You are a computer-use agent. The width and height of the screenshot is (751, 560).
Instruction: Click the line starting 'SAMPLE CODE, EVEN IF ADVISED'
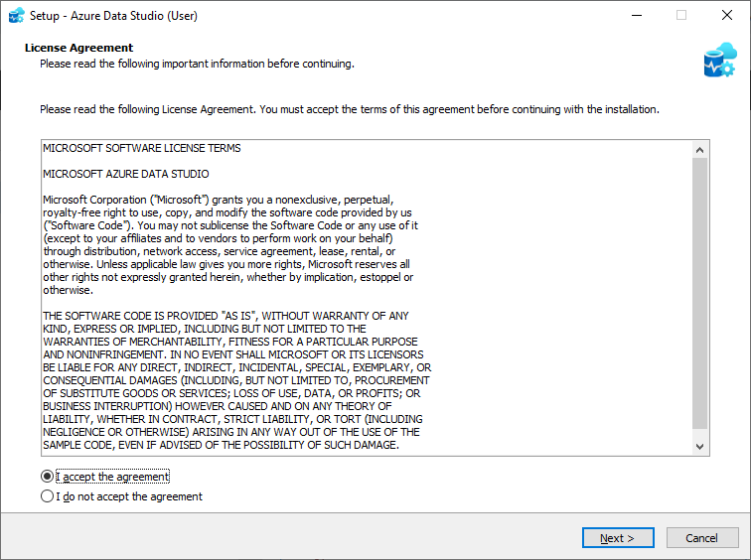pyautogui.click(x=221, y=445)
